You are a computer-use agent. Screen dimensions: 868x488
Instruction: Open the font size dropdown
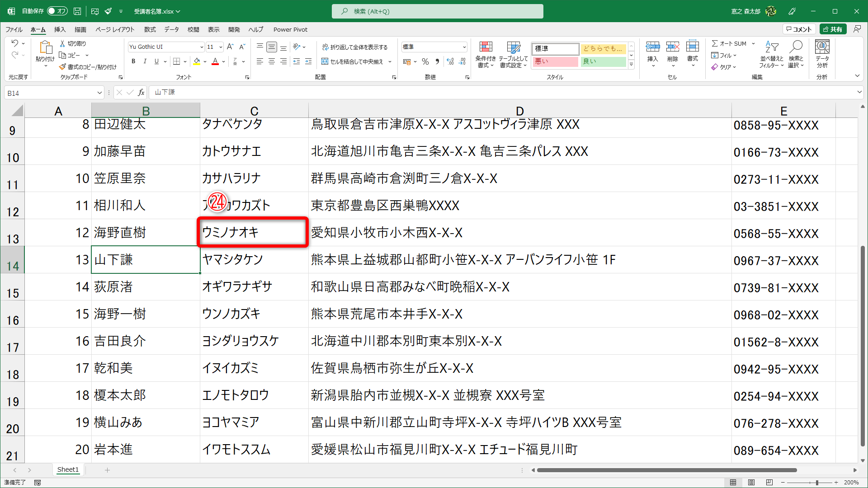tap(220, 47)
